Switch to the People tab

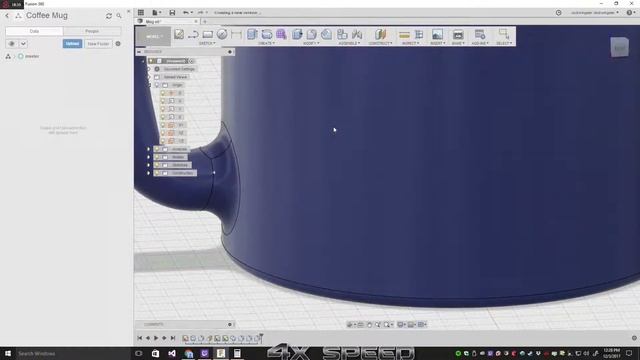tap(92, 31)
